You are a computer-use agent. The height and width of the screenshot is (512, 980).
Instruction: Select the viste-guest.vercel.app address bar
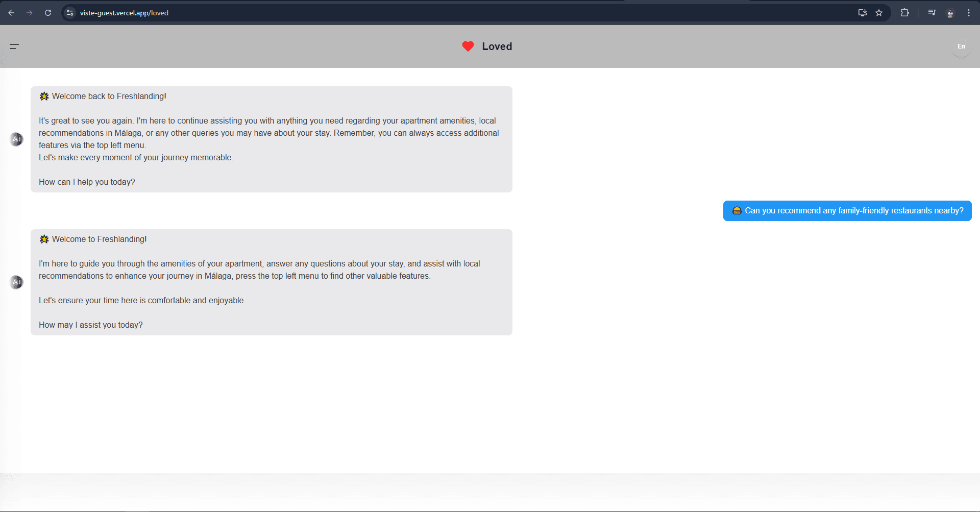pyautogui.click(x=124, y=13)
